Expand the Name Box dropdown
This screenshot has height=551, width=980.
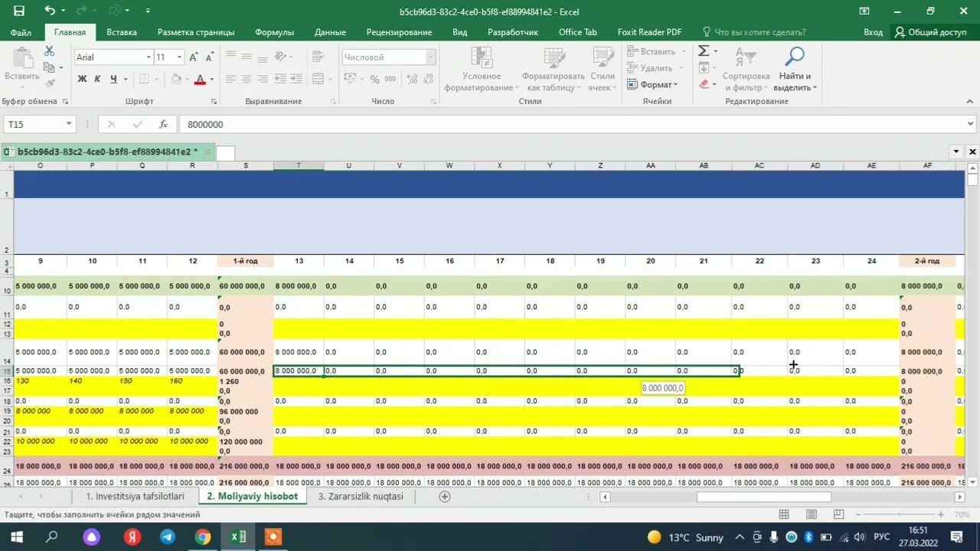coord(69,124)
